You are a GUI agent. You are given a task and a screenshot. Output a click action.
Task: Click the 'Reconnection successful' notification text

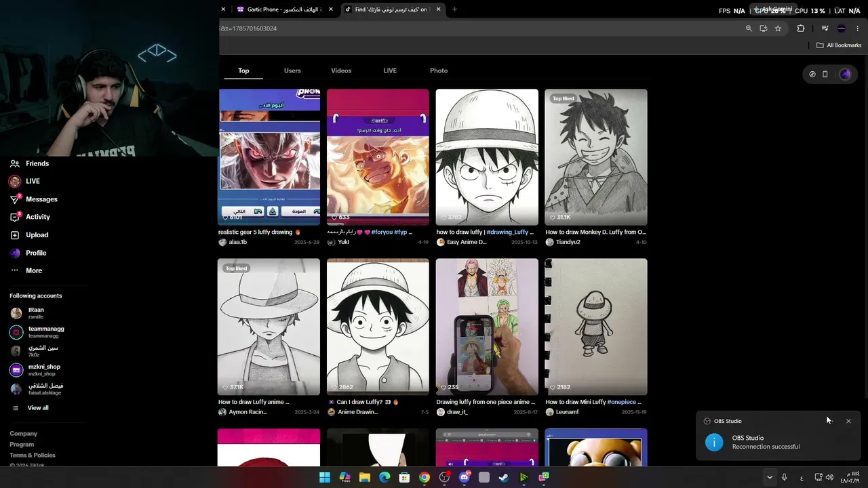[x=766, y=447]
